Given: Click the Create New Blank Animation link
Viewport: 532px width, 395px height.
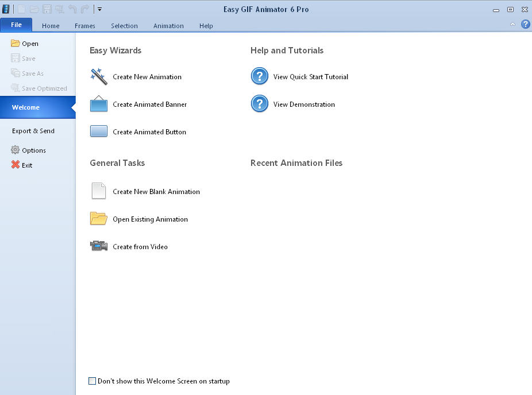Looking at the screenshot, I should coord(156,192).
